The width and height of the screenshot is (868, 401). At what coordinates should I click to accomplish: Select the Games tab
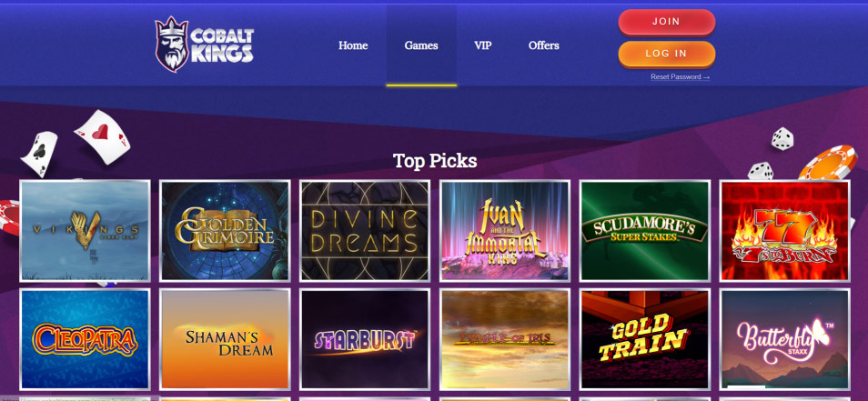(421, 45)
